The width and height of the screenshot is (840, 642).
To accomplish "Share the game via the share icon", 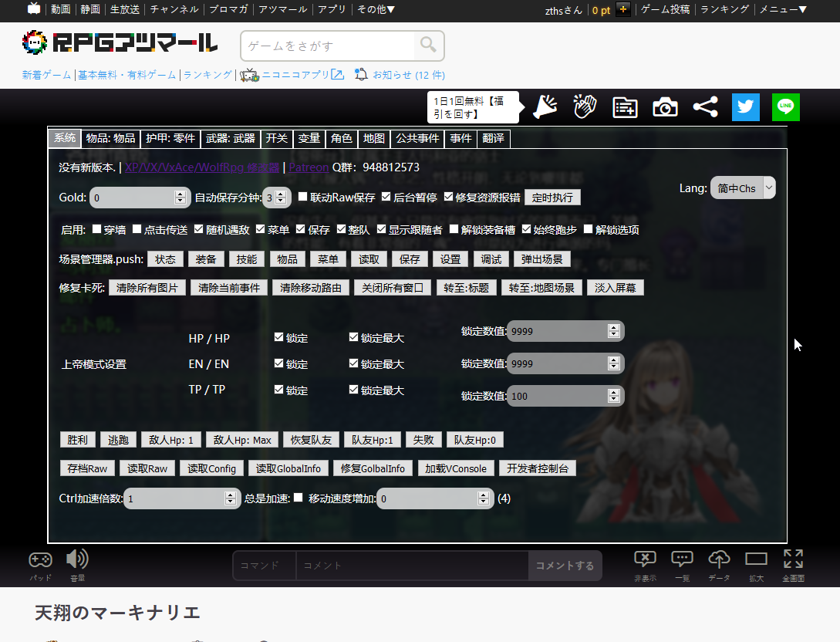I will pos(704,107).
